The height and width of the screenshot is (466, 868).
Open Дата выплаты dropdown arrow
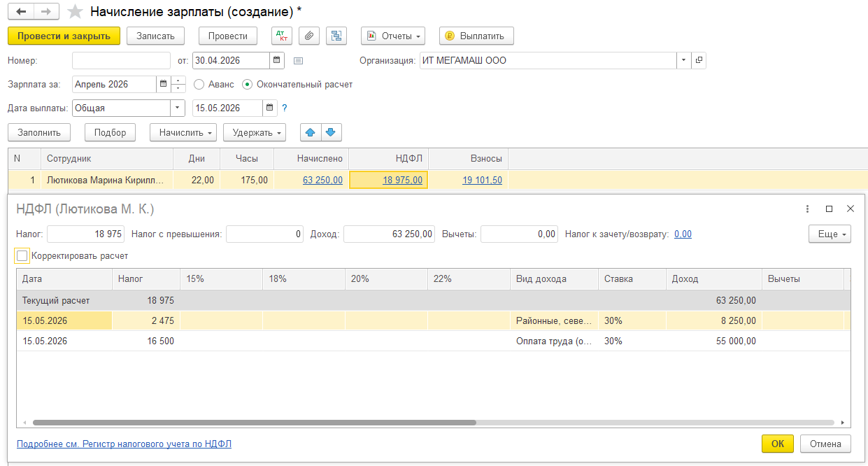pyautogui.click(x=178, y=108)
